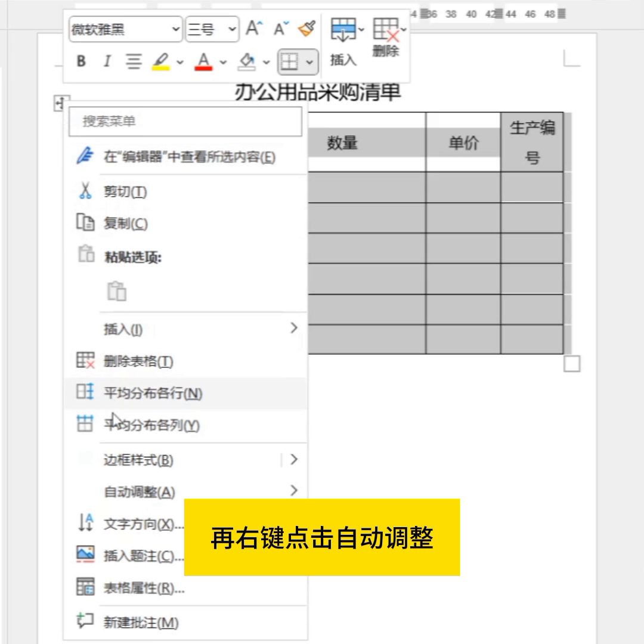Select 平均分布各列(Y) menu entry
The width and height of the screenshot is (644, 644).
[185, 425]
